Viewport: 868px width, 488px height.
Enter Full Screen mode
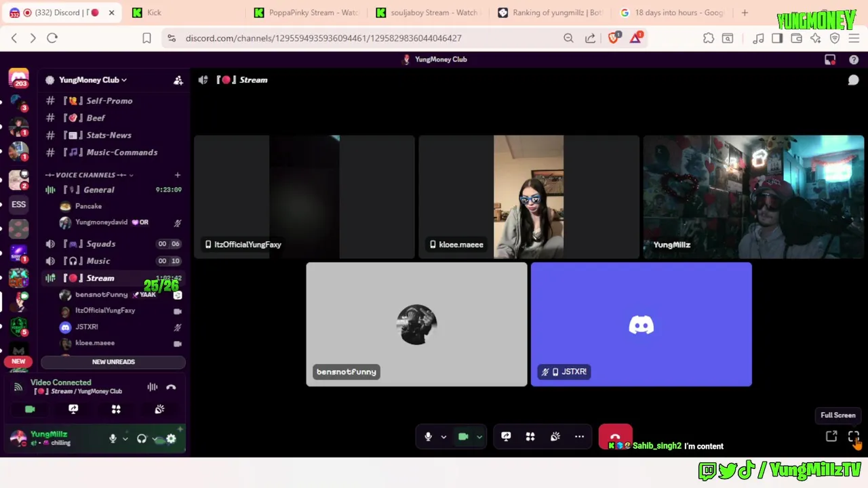[x=853, y=436]
